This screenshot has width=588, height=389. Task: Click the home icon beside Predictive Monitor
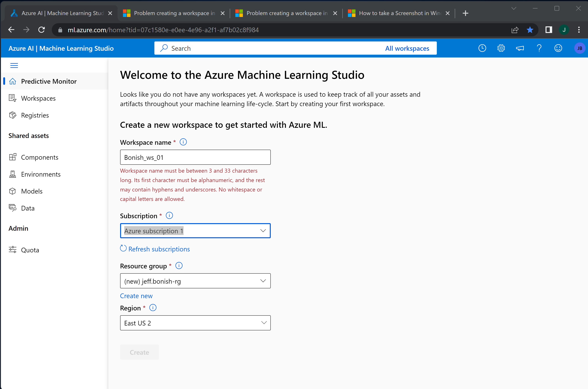(13, 81)
